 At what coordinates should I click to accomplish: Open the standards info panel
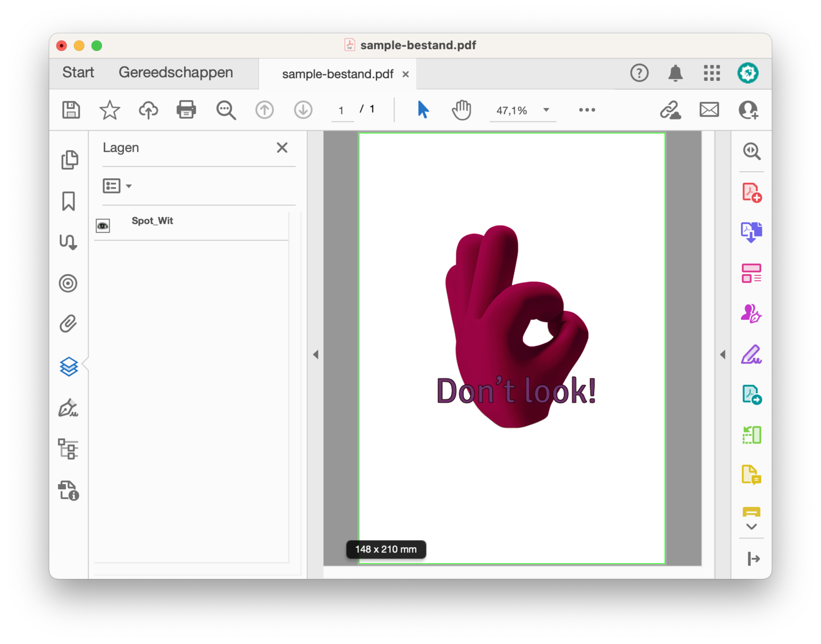tap(69, 490)
